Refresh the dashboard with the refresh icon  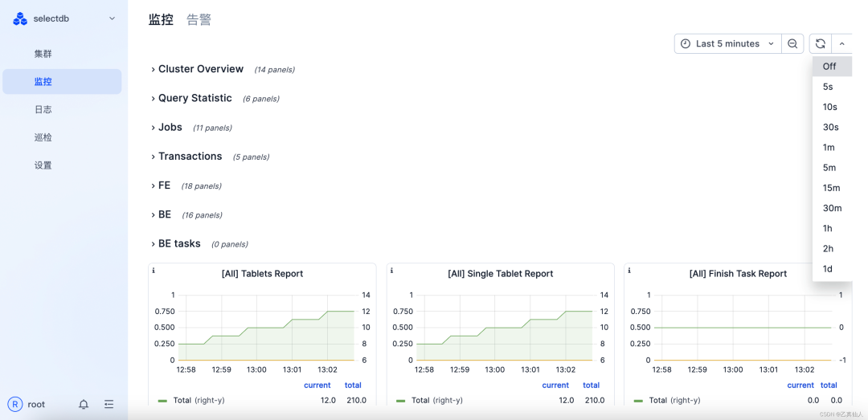click(821, 43)
